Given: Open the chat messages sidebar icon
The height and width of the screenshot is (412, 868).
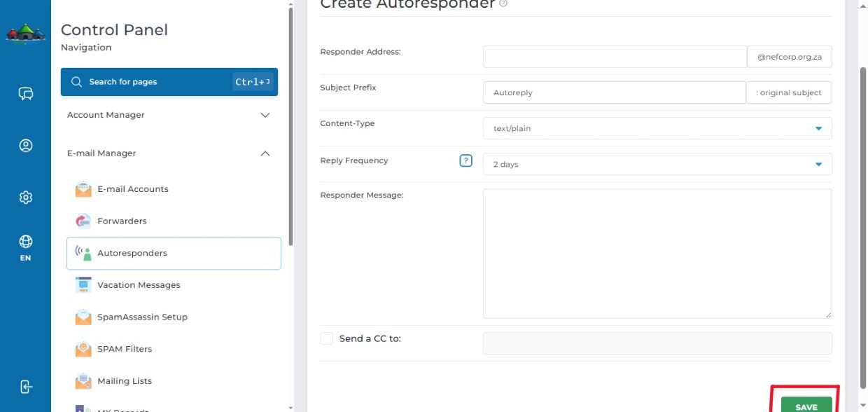Looking at the screenshot, I should click(26, 94).
